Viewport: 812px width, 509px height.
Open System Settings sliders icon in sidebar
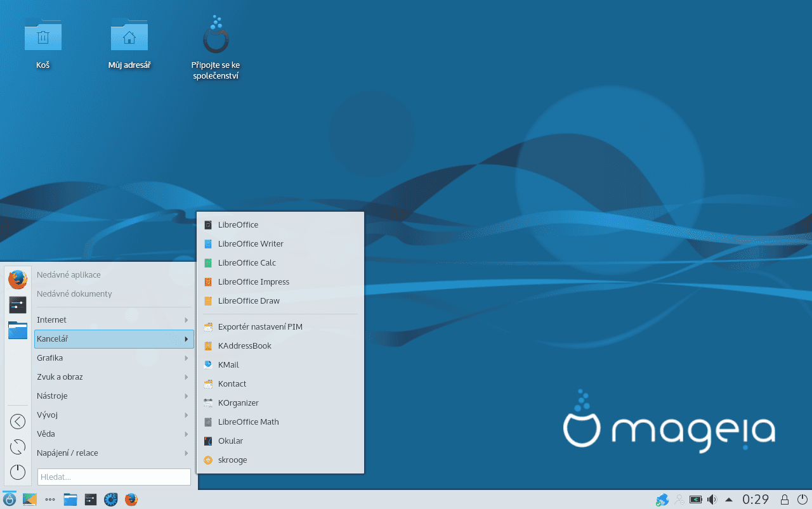pyautogui.click(x=17, y=304)
